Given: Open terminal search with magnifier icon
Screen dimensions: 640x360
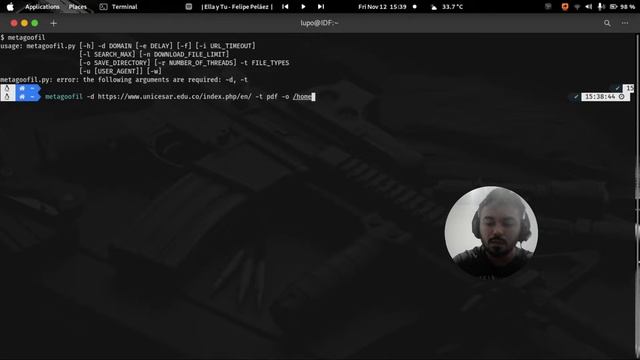Looking at the screenshot, I should (x=607, y=23).
